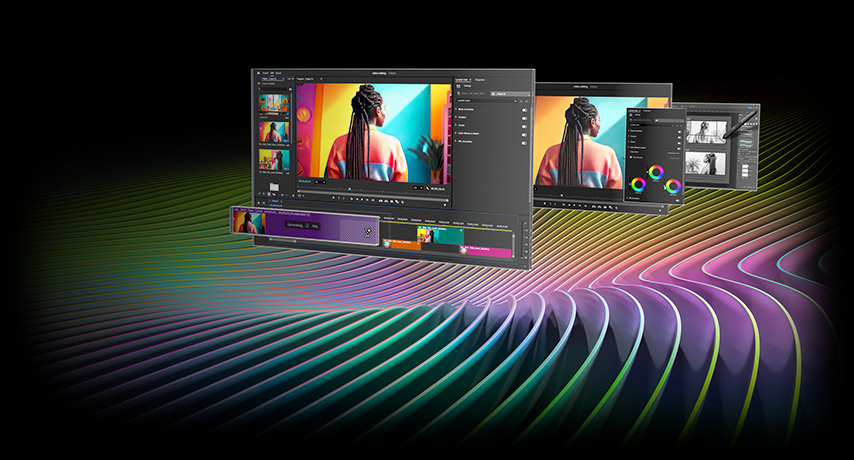Image resolution: width=854 pixels, height=460 pixels.
Task: Switch to the Import workspace tab
Action: [265, 73]
